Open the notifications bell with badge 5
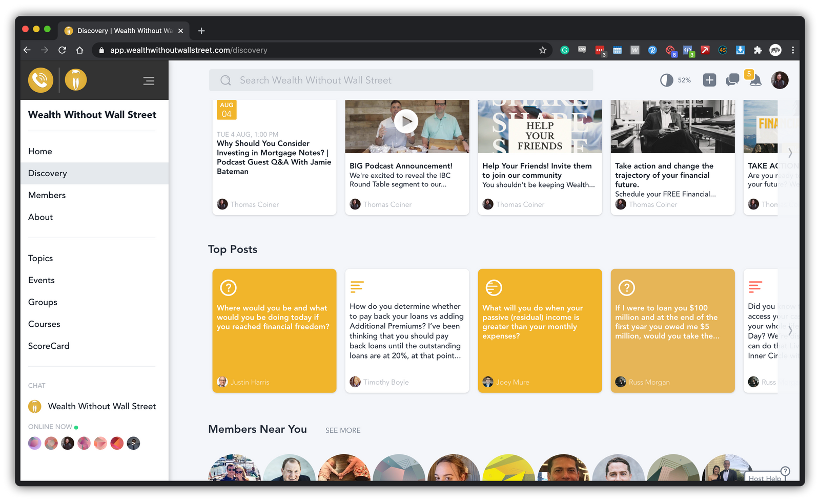 click(x=754, y=80)
